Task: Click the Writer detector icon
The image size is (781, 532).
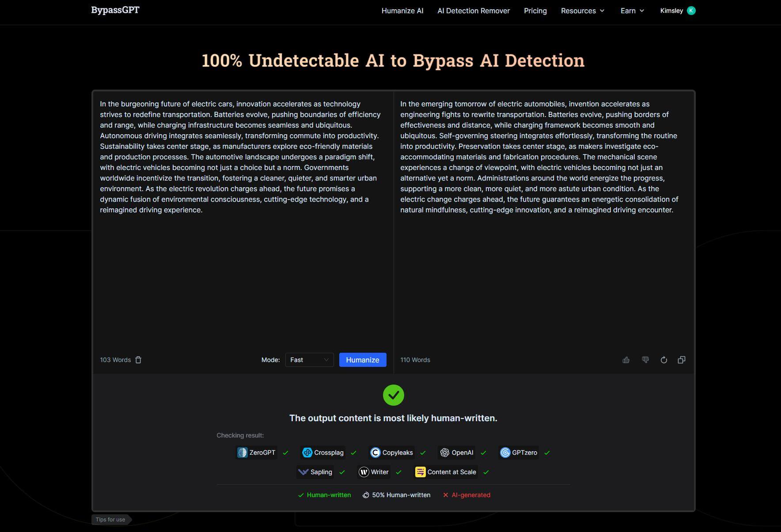Action: (x=364, y=472)
